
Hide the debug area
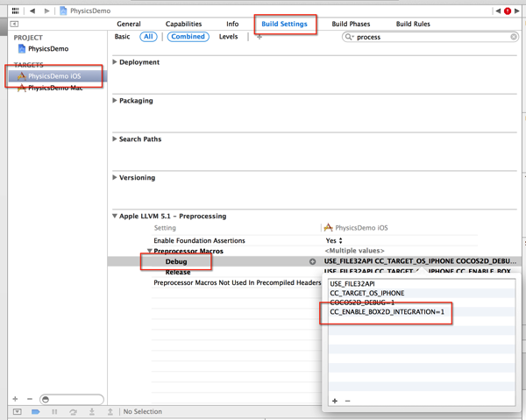click(18, 411)
